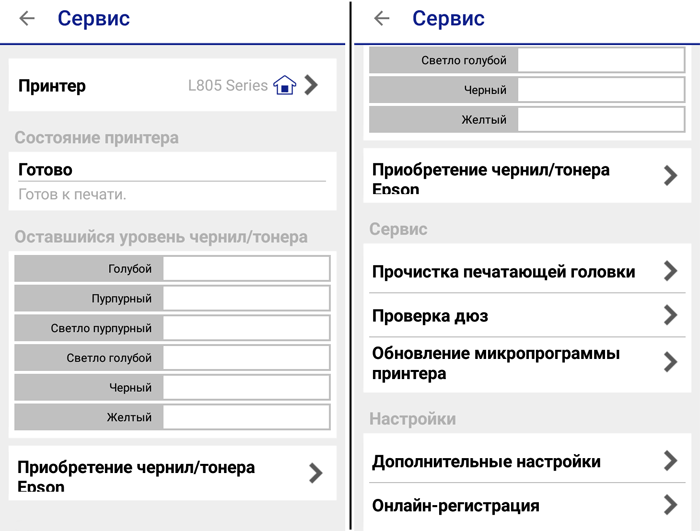This screenshot has height=531, width=700.
Task: Click the Черный ink bar in left panel
Action: click(x=246, y=387)
